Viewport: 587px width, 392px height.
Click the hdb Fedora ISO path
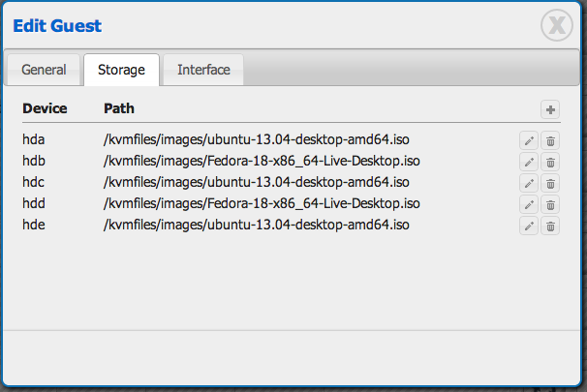(x=262, y=161)
